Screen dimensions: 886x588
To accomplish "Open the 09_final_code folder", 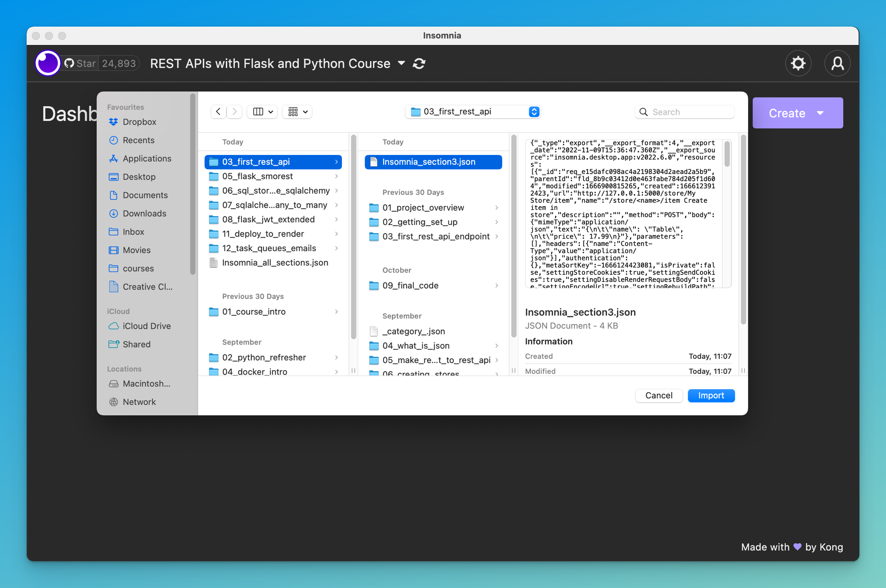I will (x=410, y=286).
